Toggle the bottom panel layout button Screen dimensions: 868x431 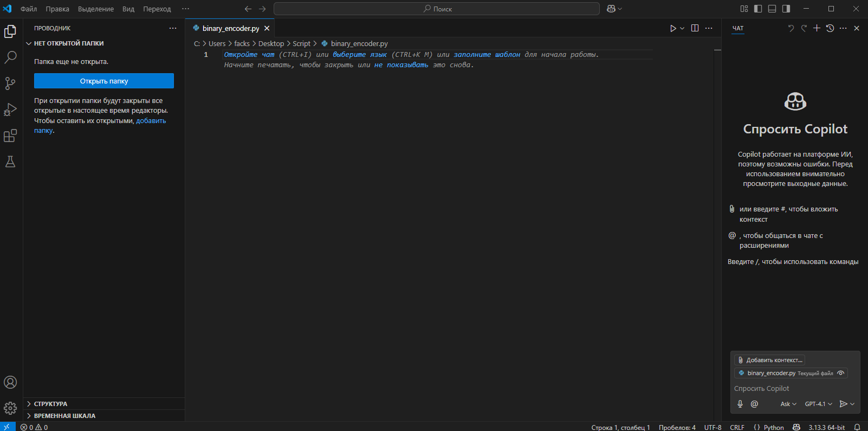772,9
